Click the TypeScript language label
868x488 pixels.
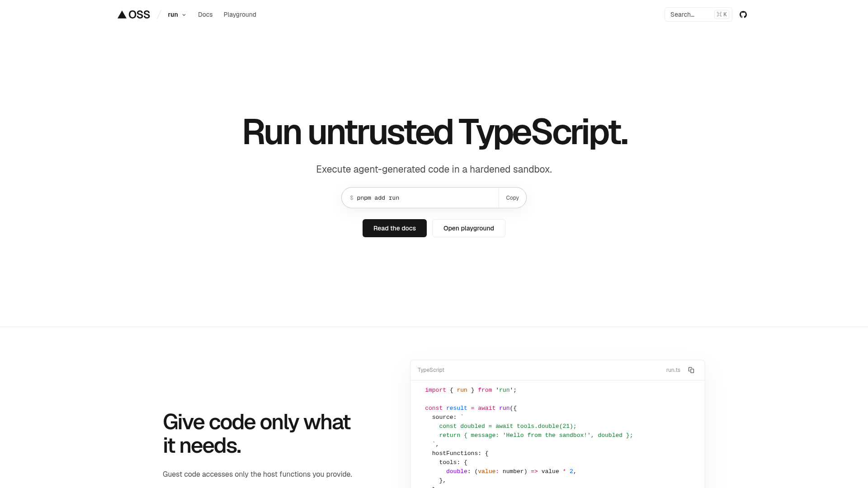click(x=431, y=370)
